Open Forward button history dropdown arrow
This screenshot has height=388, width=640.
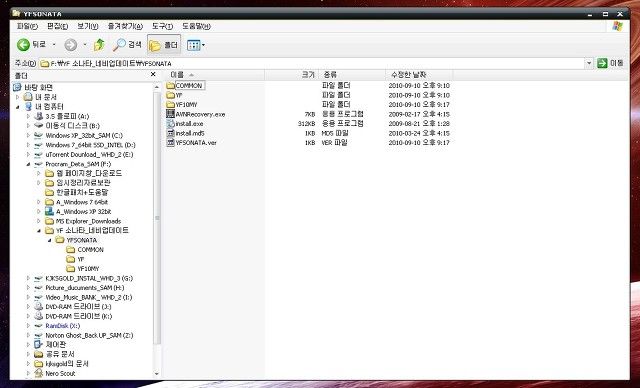(x=85, y=44)
